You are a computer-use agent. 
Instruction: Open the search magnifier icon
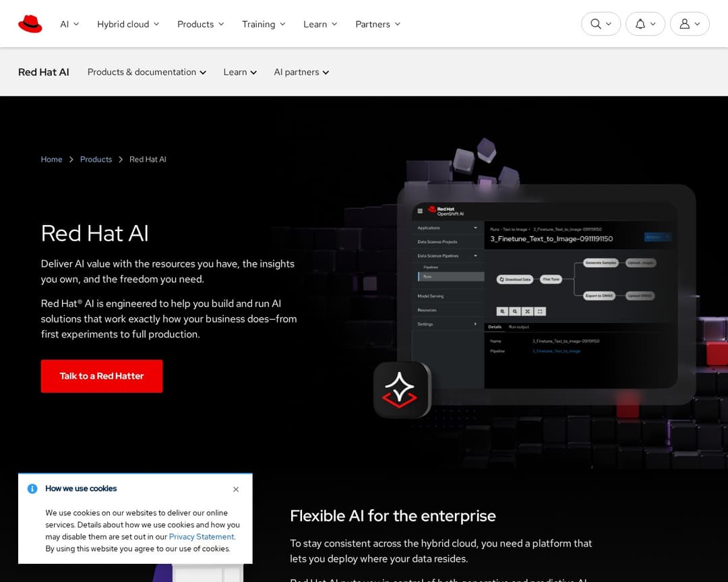(596, 24)
